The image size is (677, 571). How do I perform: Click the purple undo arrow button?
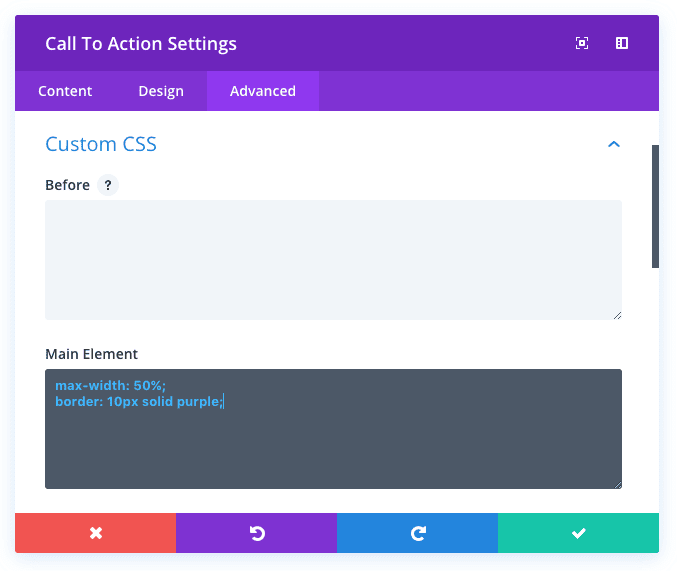[x=257, y=533]
